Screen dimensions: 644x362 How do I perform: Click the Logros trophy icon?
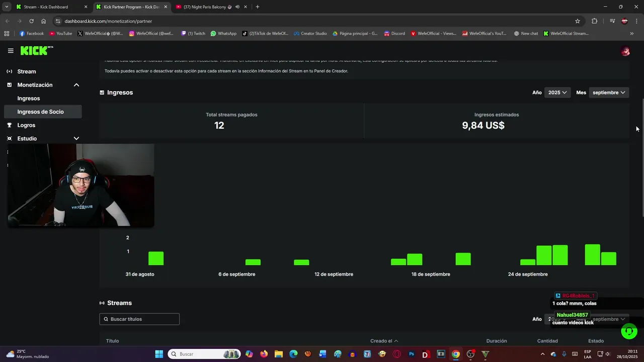tap(10, 125)
